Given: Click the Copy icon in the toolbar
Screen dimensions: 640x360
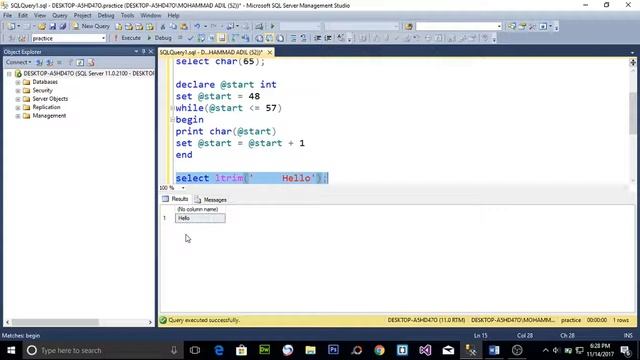Looking at the screenshot, I should click(173, 27).
